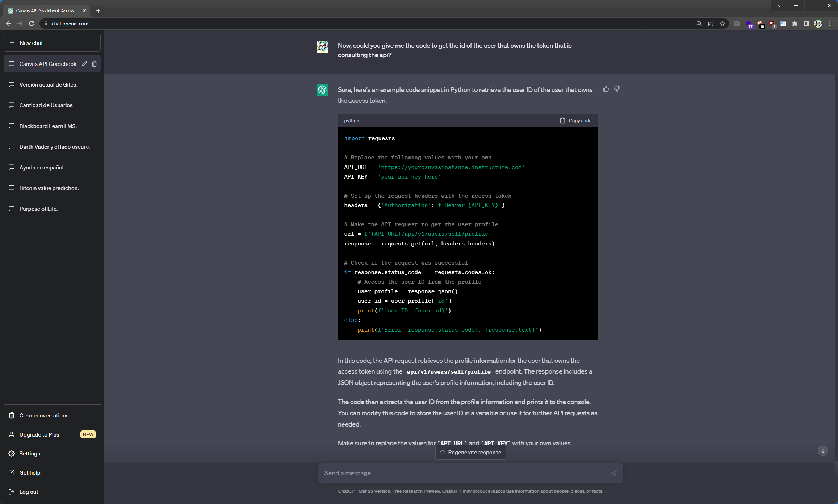Expand the tab search dropdown chevron
This screenshot has width=838, height=504.
pos(779,5)
